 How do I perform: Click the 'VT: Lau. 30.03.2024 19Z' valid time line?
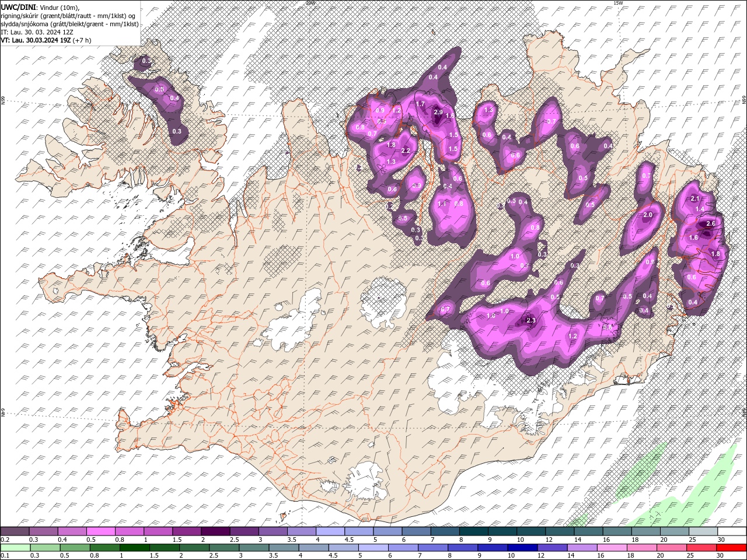36,40
